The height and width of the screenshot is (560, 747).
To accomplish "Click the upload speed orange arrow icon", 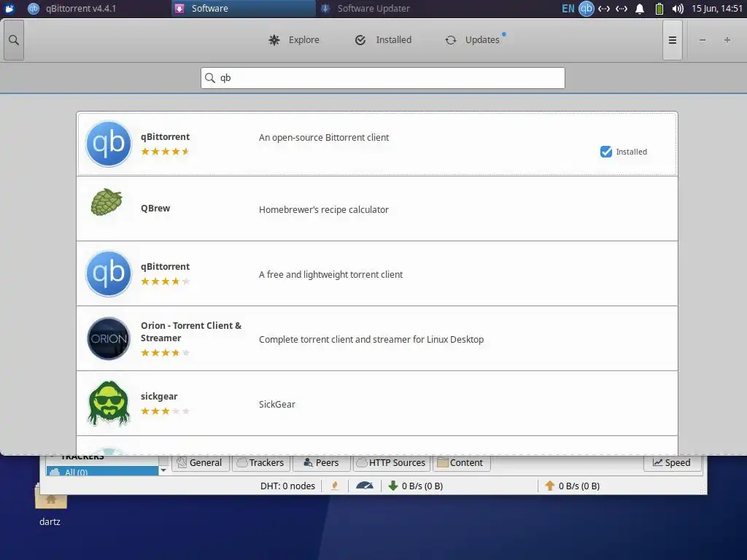I will pyautogui.click(x=550, y=486).
